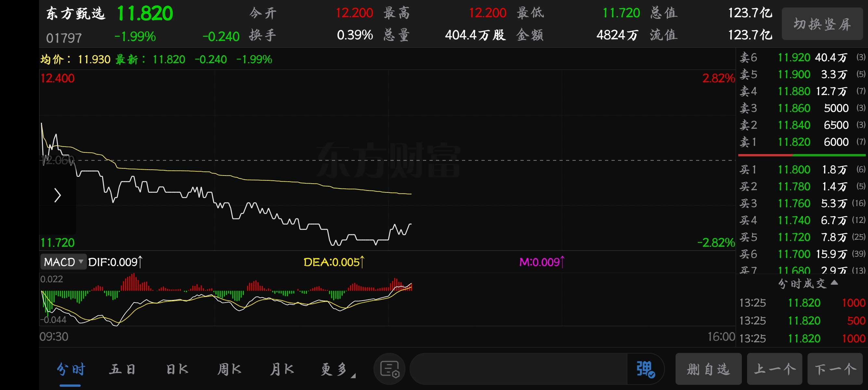Tap the 13:25 trade of 500 shares
Image resolution: width=868 pixels, height=390 pixels.
[x=802, y=321]
